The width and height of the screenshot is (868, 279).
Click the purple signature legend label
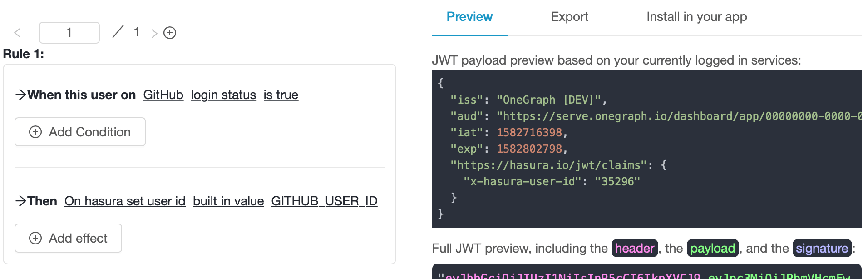point(822,248)
